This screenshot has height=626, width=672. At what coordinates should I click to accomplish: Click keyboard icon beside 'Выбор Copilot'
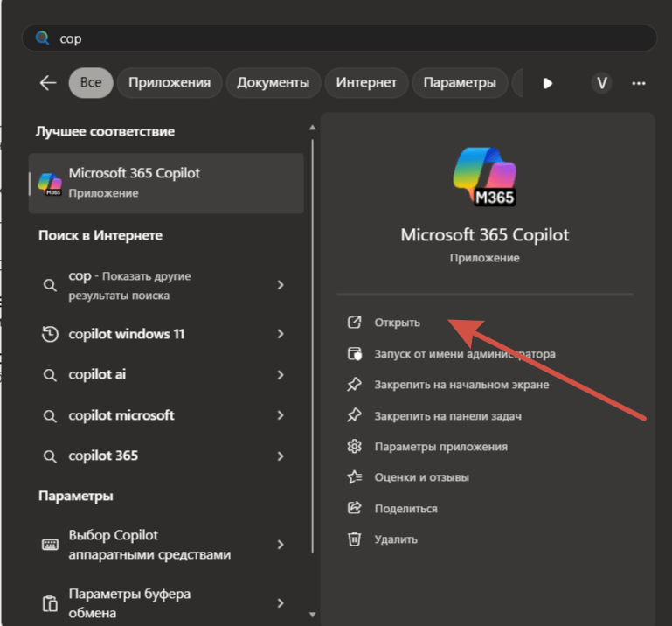click(50, 545)
